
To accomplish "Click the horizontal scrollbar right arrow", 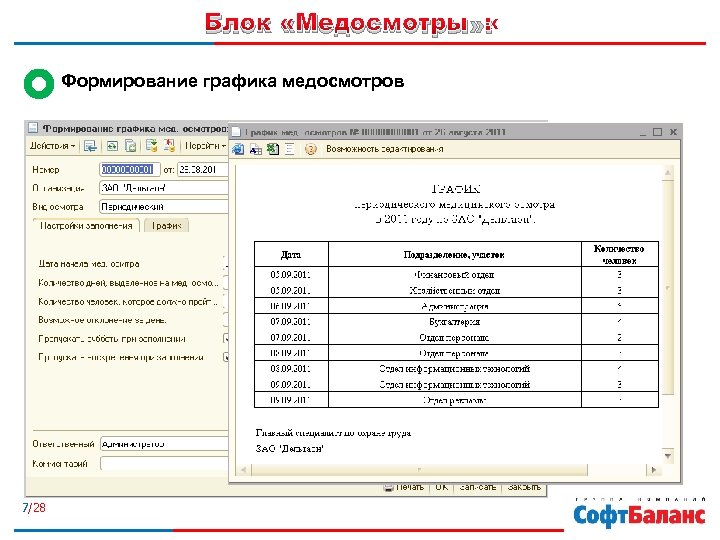I will 653,469.
